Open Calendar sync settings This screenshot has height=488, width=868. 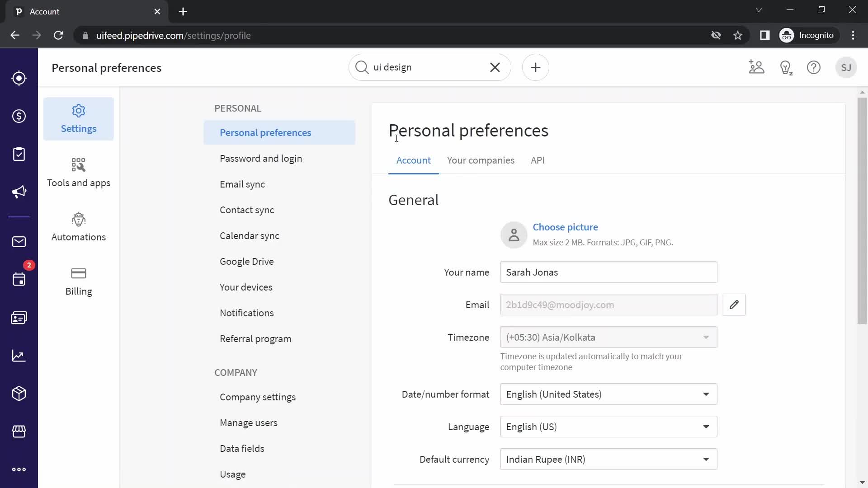pyautogui.click(x=279, y=235)
